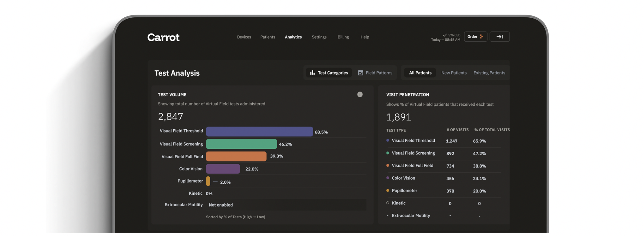Click green dot beside Visual Field Screening

[388, 153]
